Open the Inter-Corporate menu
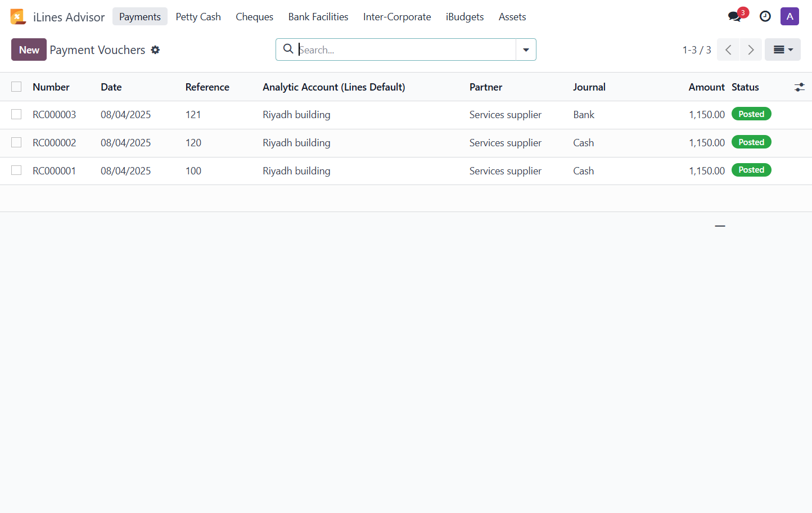The height and width of the screenshot is (513, 812). coord(397,17)
